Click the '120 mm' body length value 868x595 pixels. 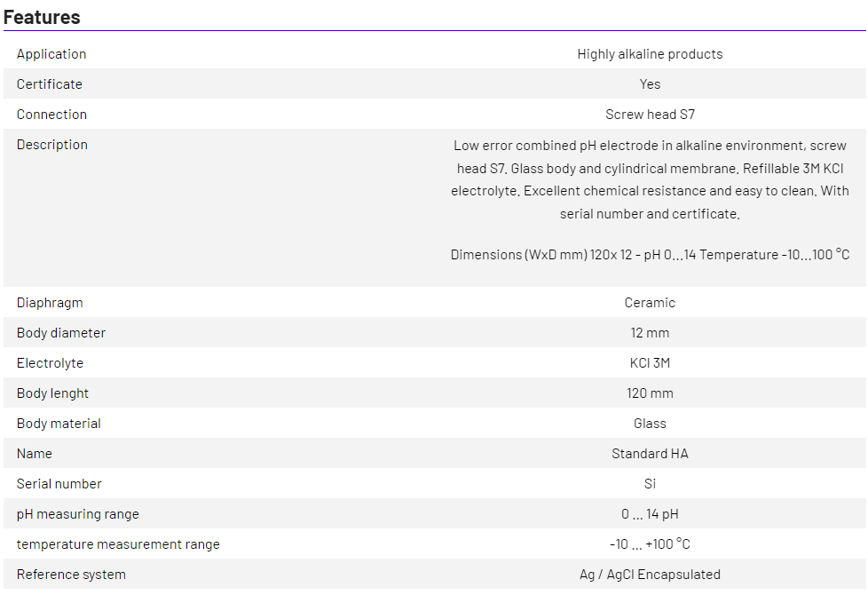click(650, 393)
